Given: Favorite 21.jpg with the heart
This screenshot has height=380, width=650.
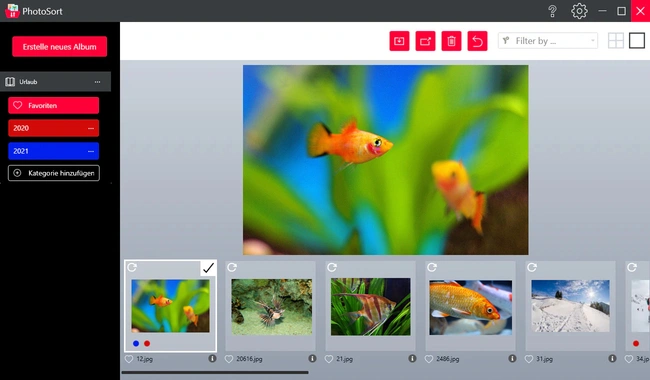Looking at the screenshot, I should pyautogui.click(x=329, y=359).
